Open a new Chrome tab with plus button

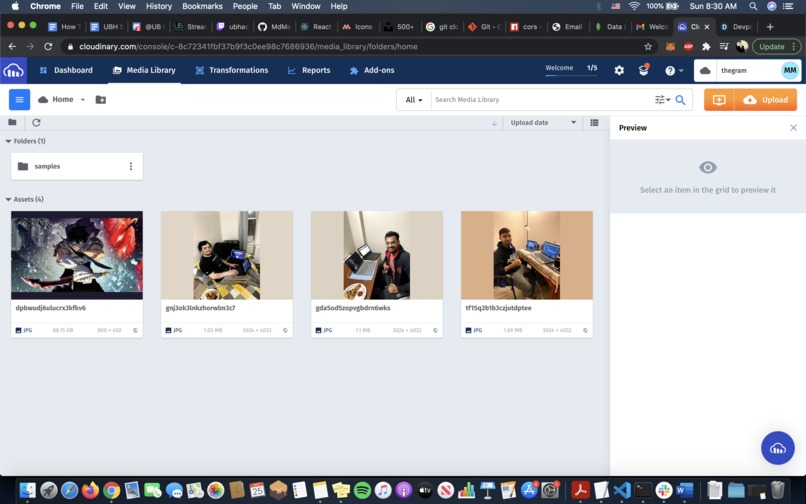click(770, 27)
